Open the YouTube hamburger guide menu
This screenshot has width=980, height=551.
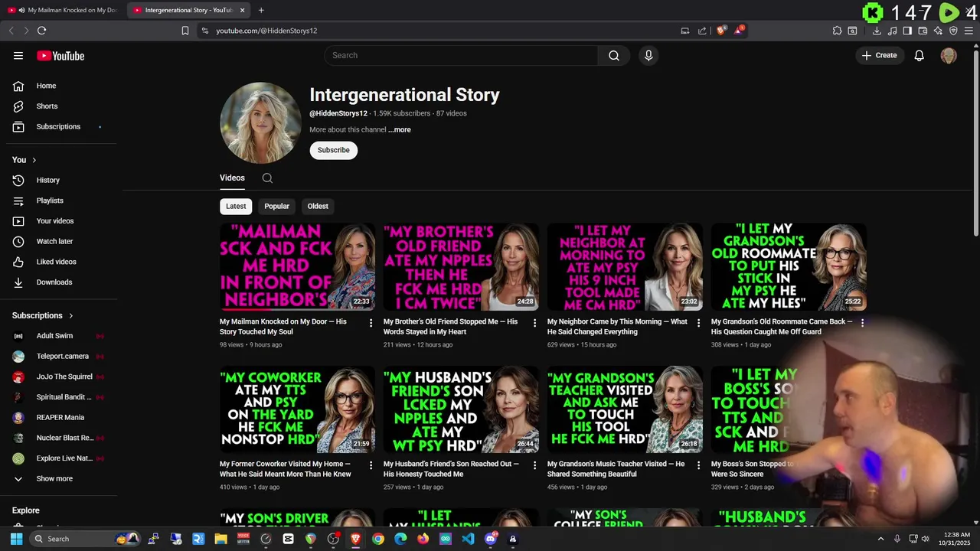click(18, 56)
